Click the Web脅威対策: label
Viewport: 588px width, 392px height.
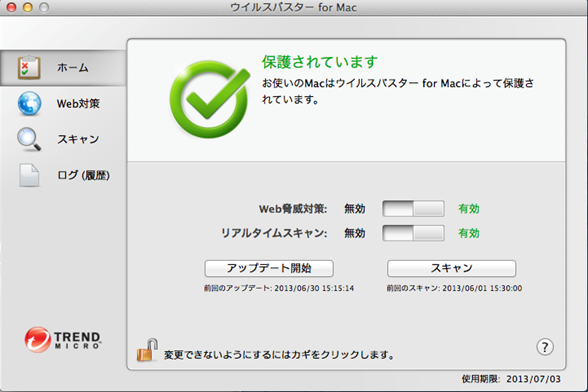pyautogui.click(x=293, y=209)
